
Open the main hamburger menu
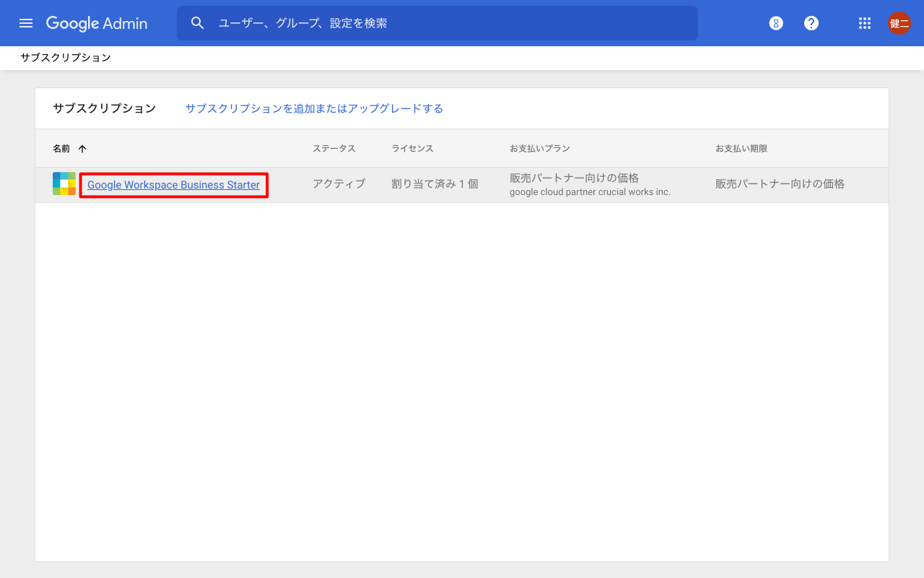click(x=26, y=23)
